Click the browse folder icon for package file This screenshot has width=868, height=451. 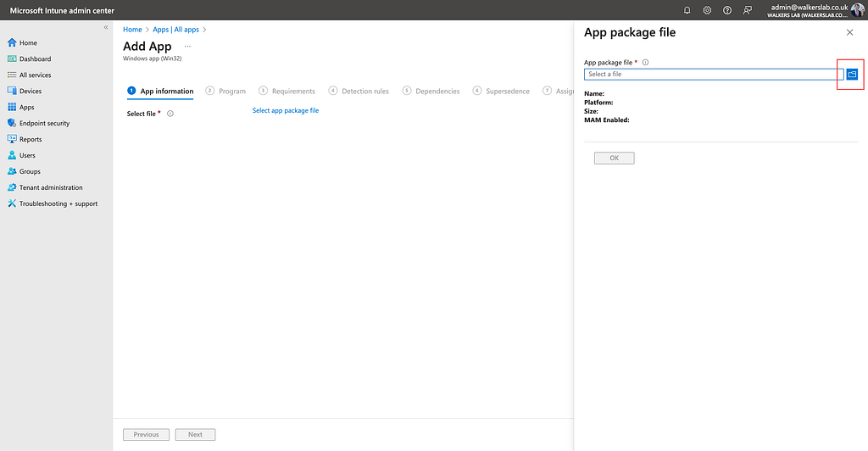click(852, 75)
